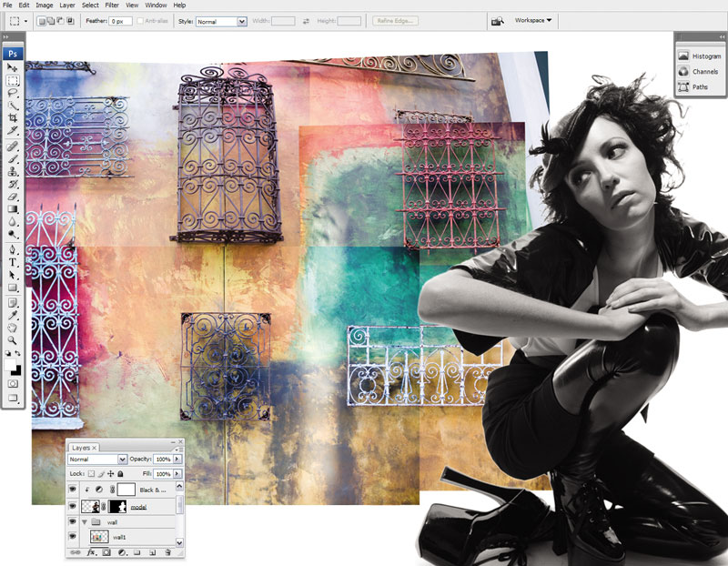Choose the Lasso tool

[14, 93]
